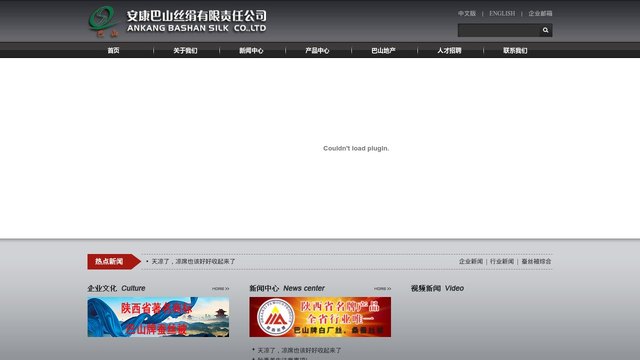Click the 'Couldn't load plugin' area
The image size is (640, 360).
(x=356, y=148)
